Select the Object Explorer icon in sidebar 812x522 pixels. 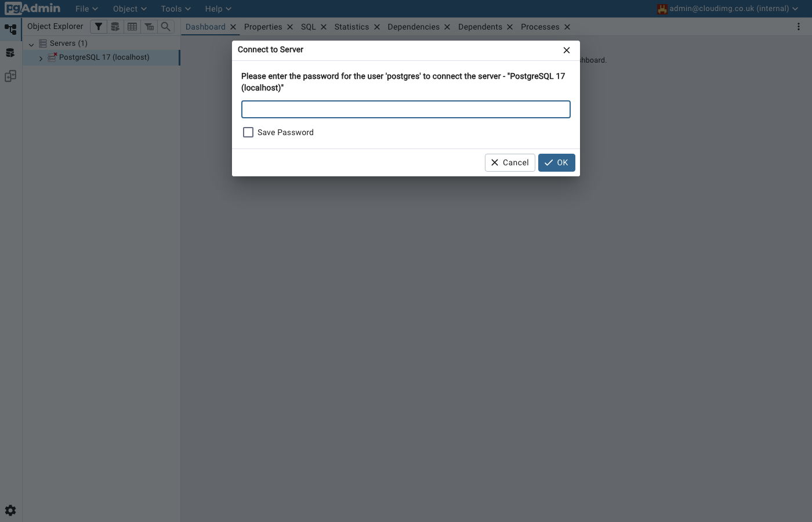(10, 28)
